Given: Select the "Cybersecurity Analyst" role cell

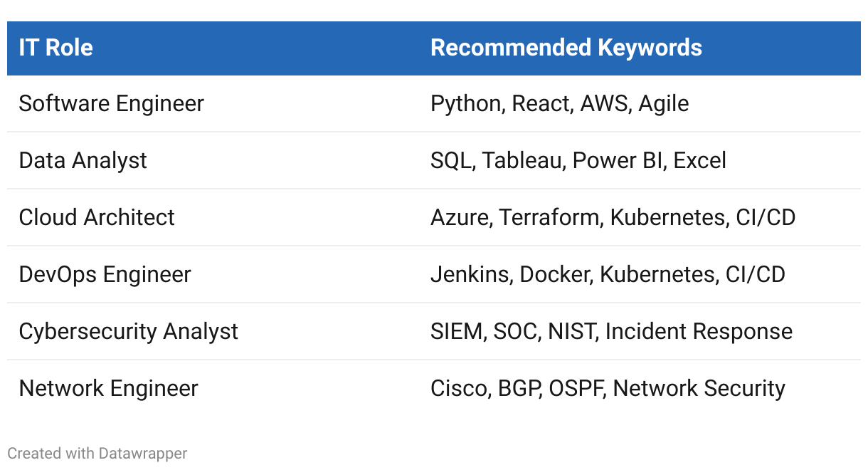Looking at the screenshot, I should (128, 331).
